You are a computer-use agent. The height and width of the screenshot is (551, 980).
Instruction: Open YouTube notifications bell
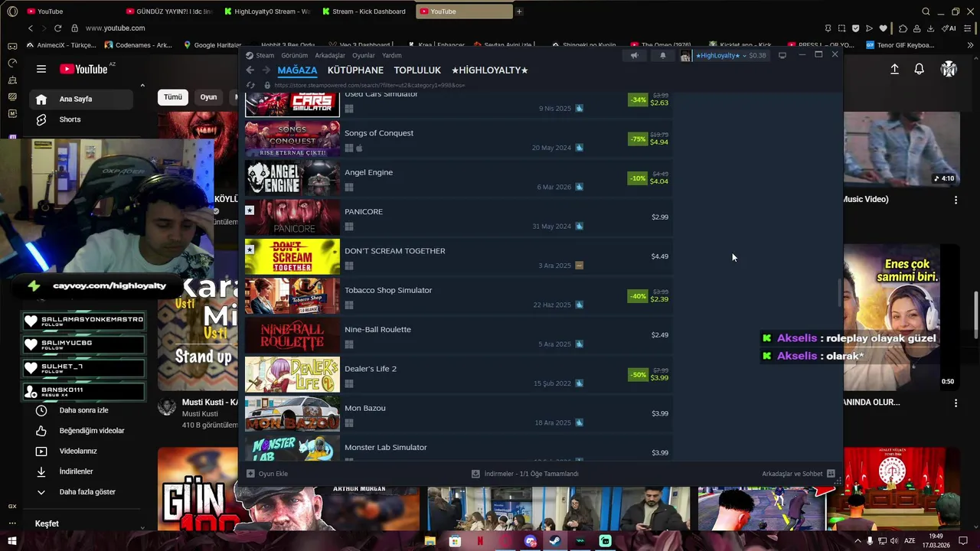tap(919, 69)
